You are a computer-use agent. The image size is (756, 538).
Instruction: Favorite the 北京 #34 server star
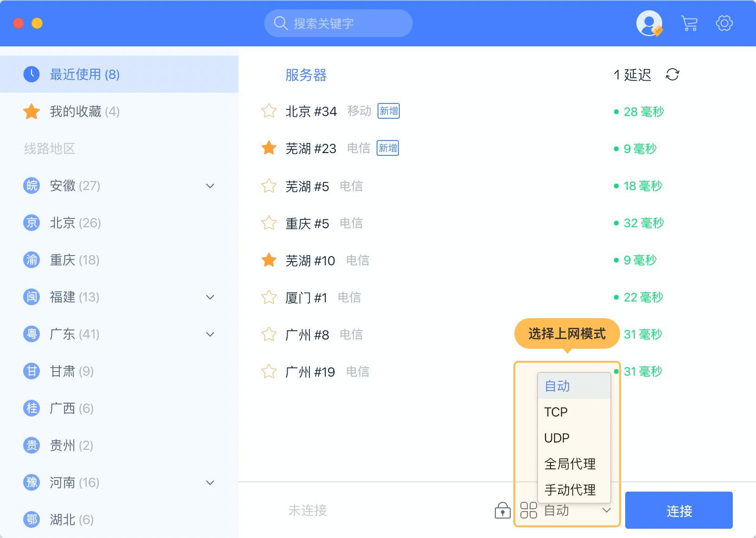pos(269,111)
